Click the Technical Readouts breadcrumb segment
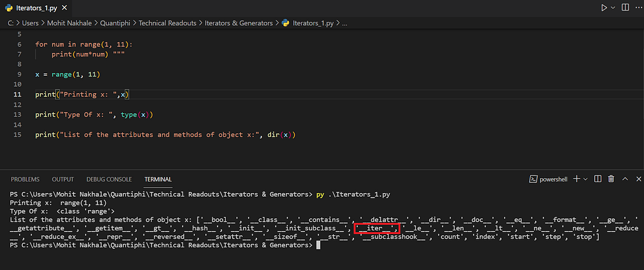The image size is (644, 270). pyautogui.click(x=167, y=23)
